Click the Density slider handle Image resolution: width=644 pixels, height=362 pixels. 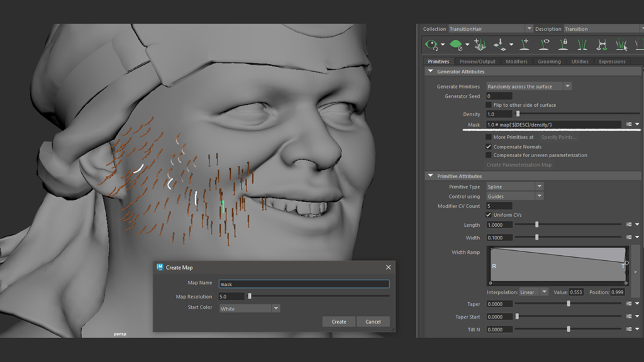pyautogui.click(x=518, y=114)
